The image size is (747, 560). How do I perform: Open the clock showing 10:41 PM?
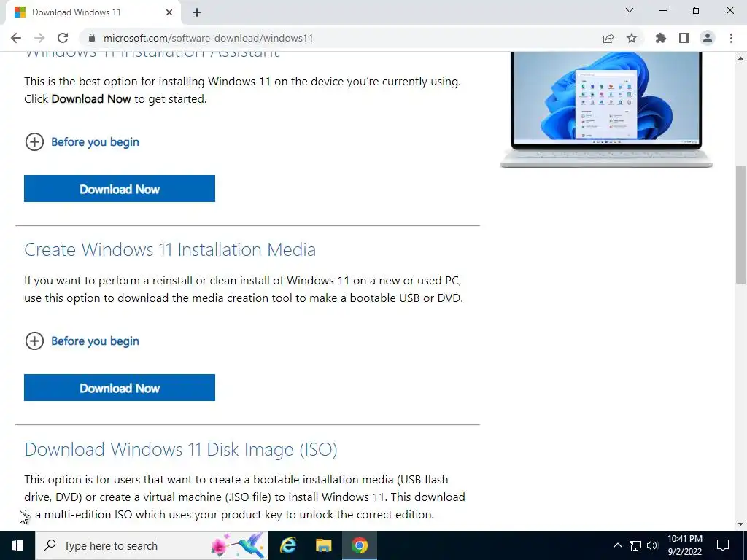tap(684, 545)
